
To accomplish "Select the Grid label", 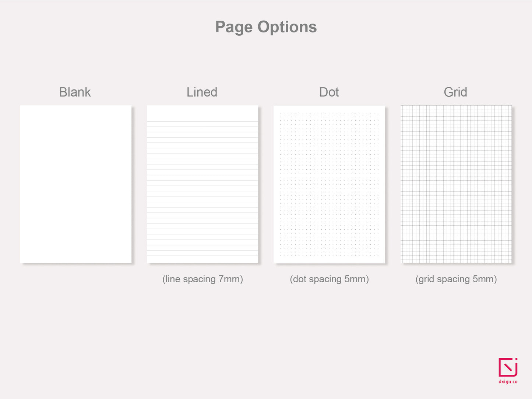I will 455,92.
